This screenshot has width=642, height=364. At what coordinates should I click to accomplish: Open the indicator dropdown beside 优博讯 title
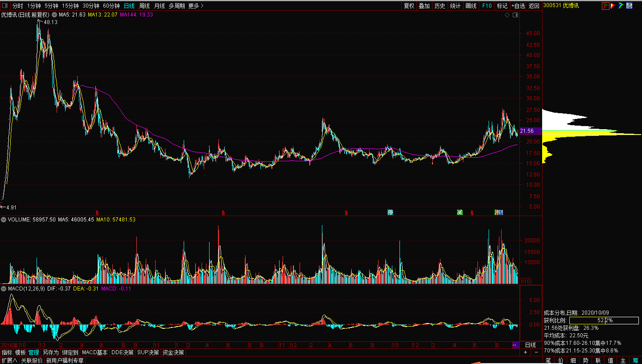tap(54, 15)
